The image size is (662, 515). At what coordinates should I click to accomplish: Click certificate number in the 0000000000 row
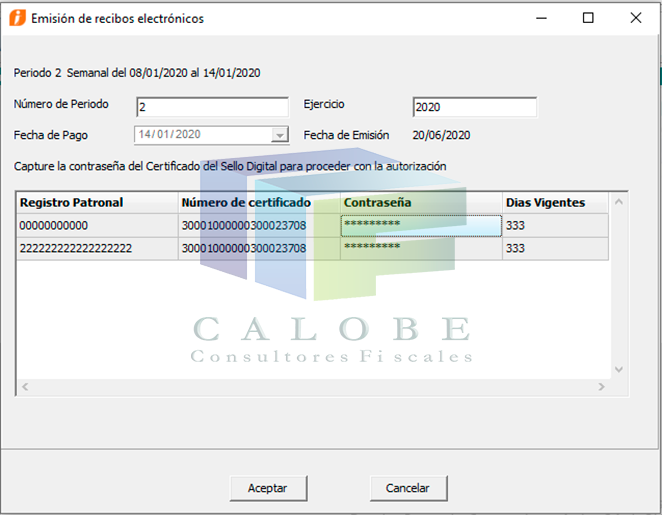259,225
